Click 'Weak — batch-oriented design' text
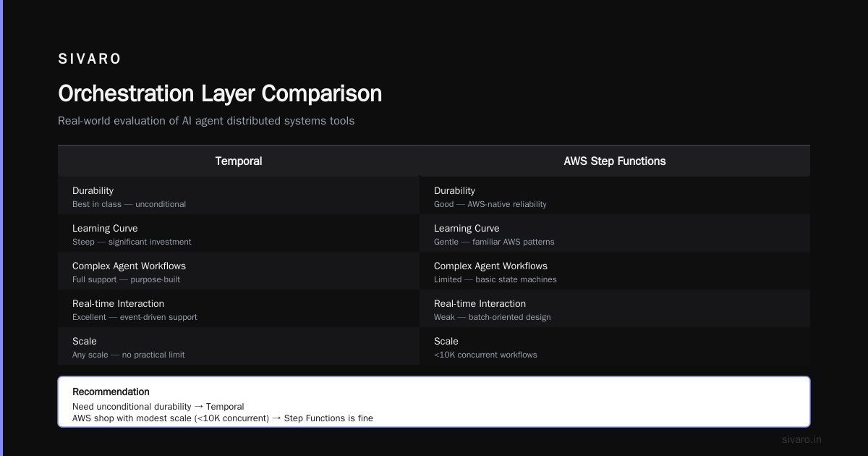Screen dimensions: 868x456 coord(492,317)
